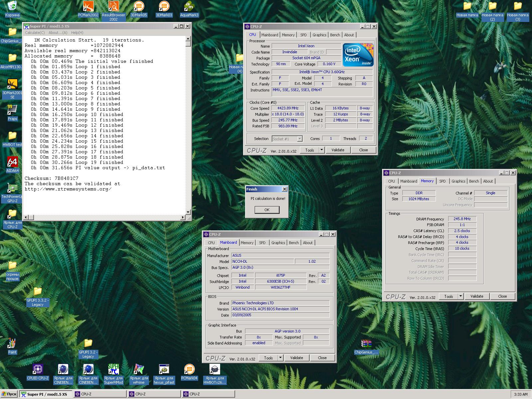The width and height of the screenshot is (532, 399).
Task: Click Validate in Memory CPU-Z window
Action: [x=477, y=296]
